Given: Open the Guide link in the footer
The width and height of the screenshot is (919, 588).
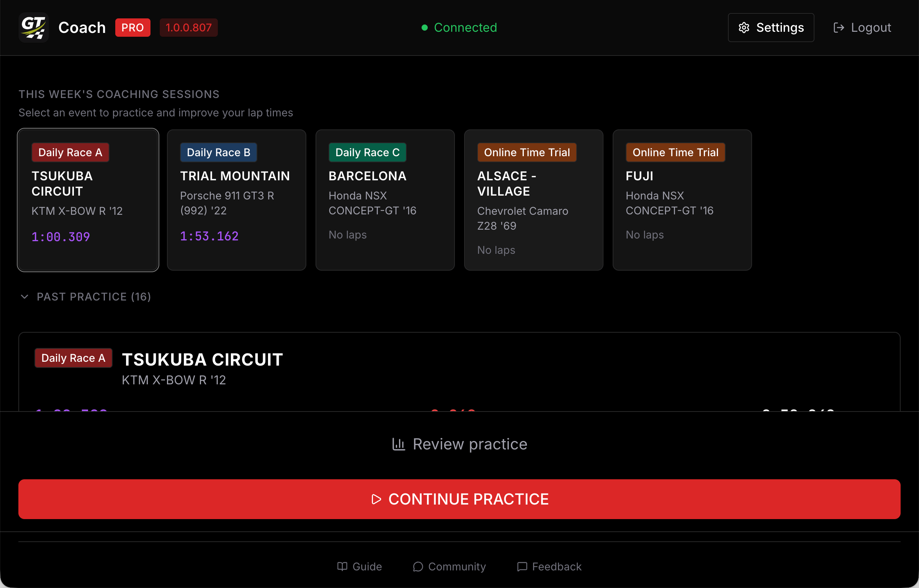Looking at the screenshot, I should point(360,567).
